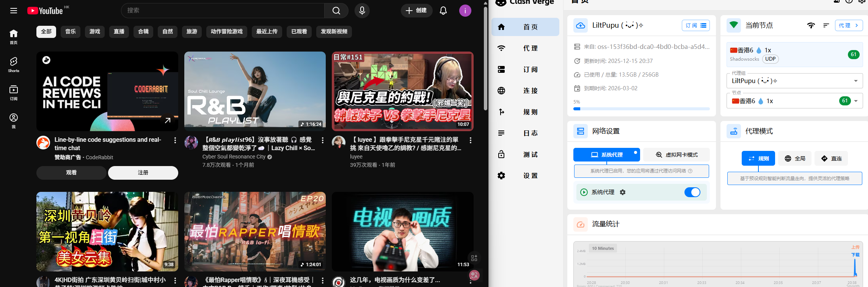Image resolution: width=868 pixels, height=287 pixels.
Task: Open the YouTube hamburger guide menu
Action: 14,11
